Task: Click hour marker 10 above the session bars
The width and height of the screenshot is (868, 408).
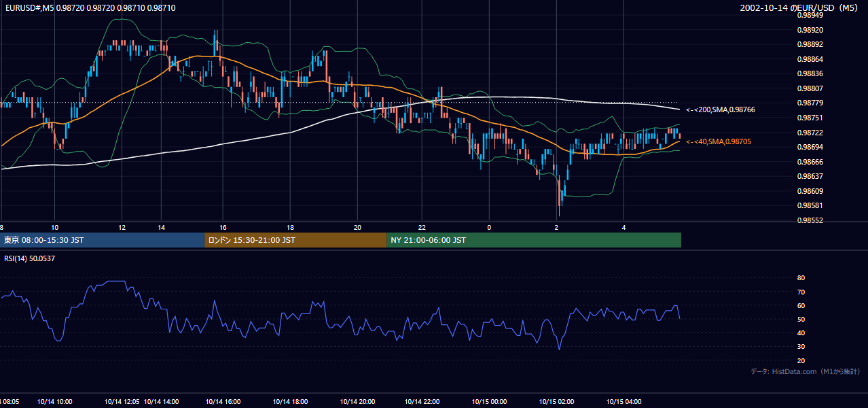Action: [x=55, y=227]
